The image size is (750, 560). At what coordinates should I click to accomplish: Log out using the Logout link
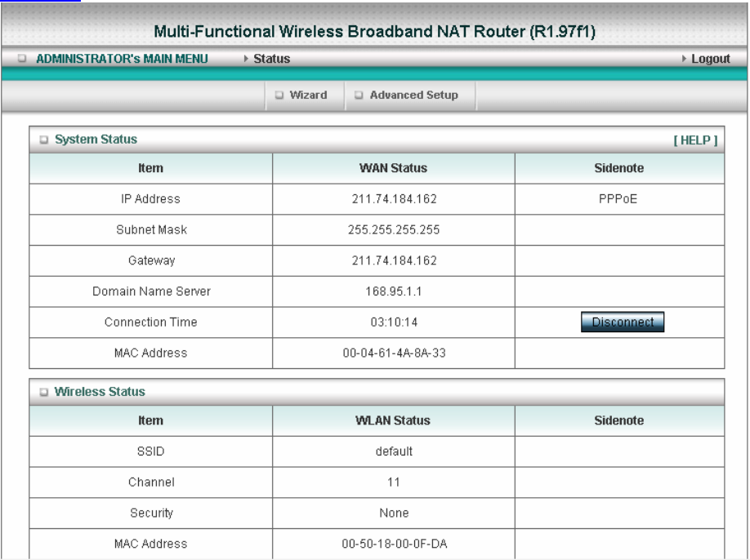[710, 59]
